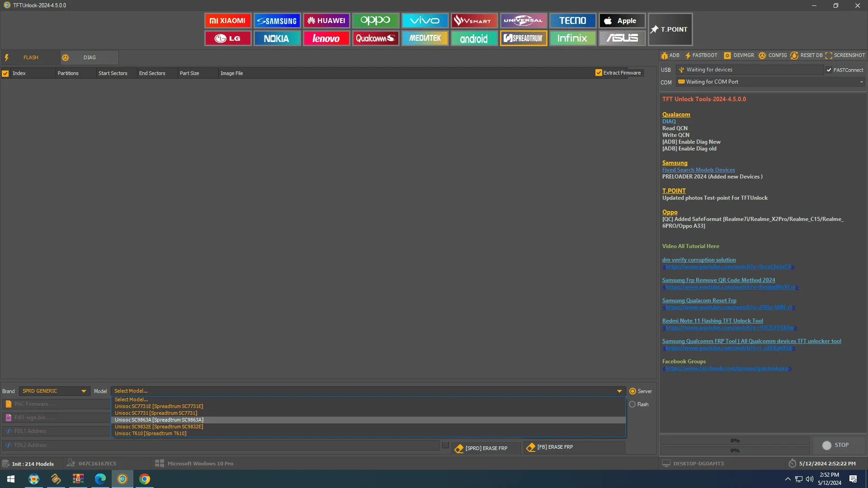Click the FDL1 Address field
This screenshot has height=488, width=868.
tap(57, 431)
